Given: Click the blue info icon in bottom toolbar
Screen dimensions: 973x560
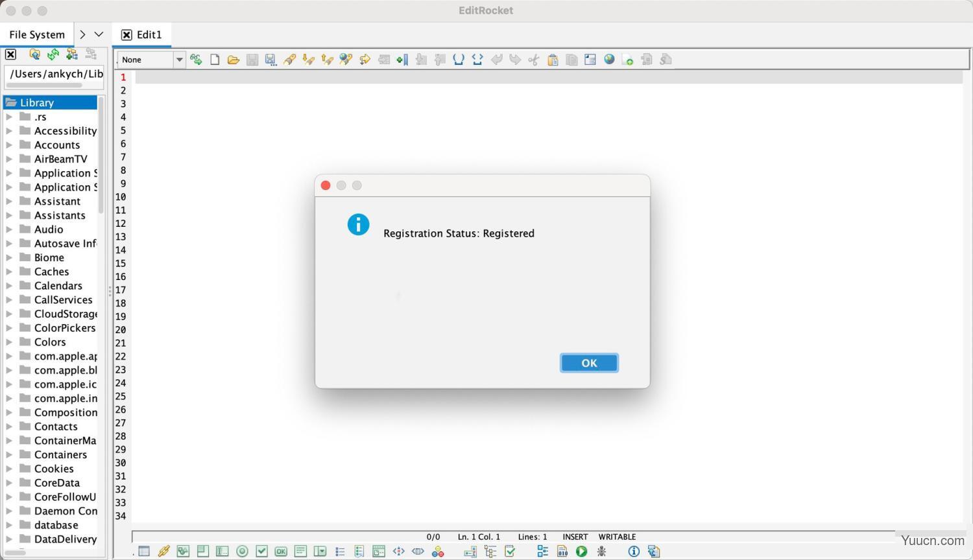Looking at the screenshot, I should pos(634,552).
